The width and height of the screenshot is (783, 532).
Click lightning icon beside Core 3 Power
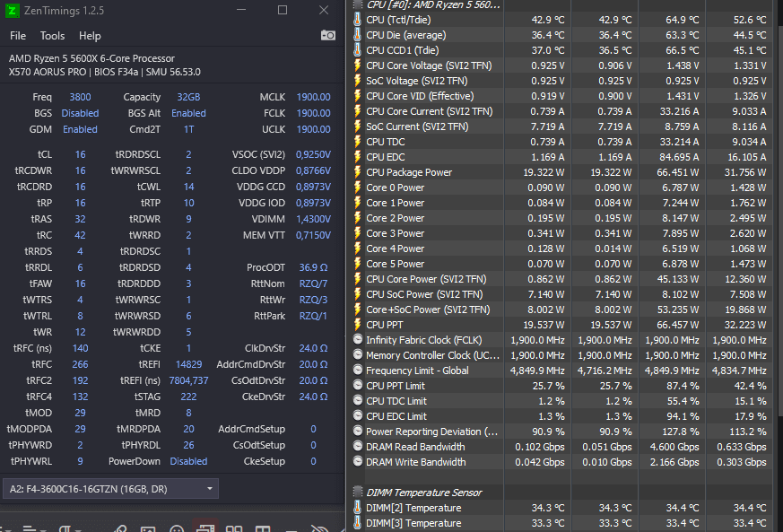pyautogui.click(x=358, y=233)
